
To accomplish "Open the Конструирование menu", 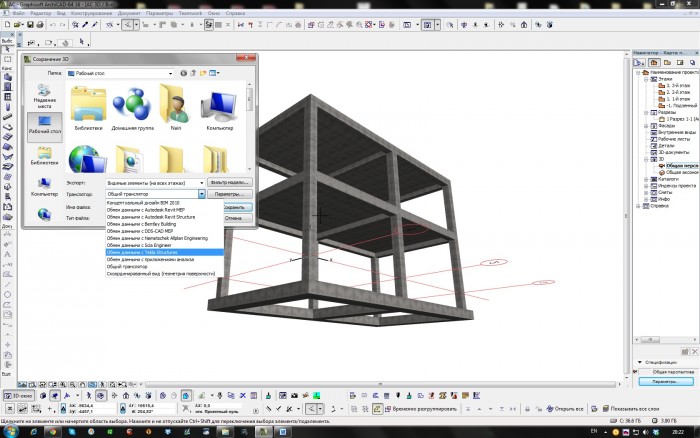I will click(92, 13).
